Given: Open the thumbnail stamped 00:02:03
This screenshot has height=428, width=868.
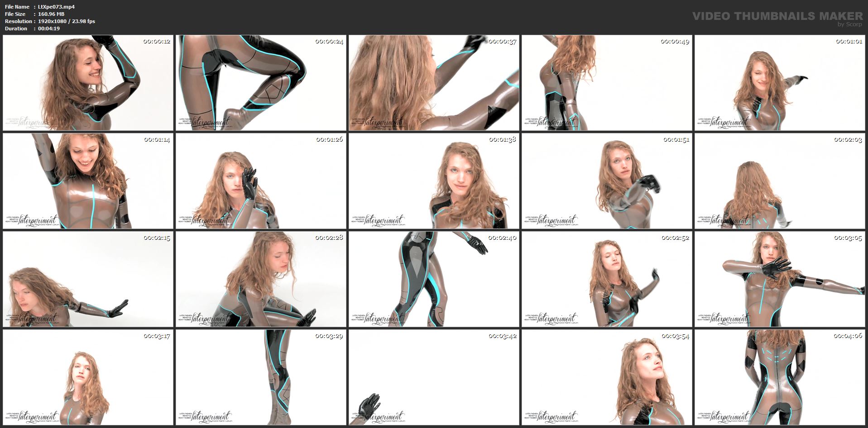Looking at the screenshot, I should [x=780, y=181].
